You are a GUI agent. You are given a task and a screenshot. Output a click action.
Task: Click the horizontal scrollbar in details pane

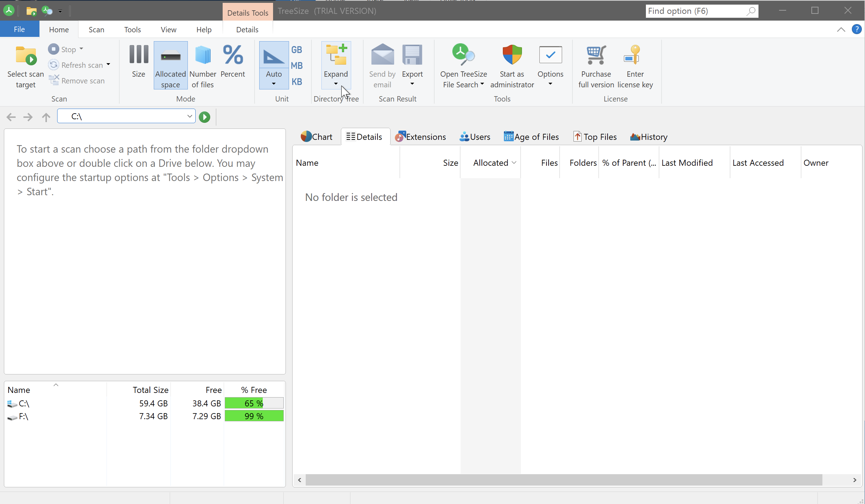tap(564, 480)
